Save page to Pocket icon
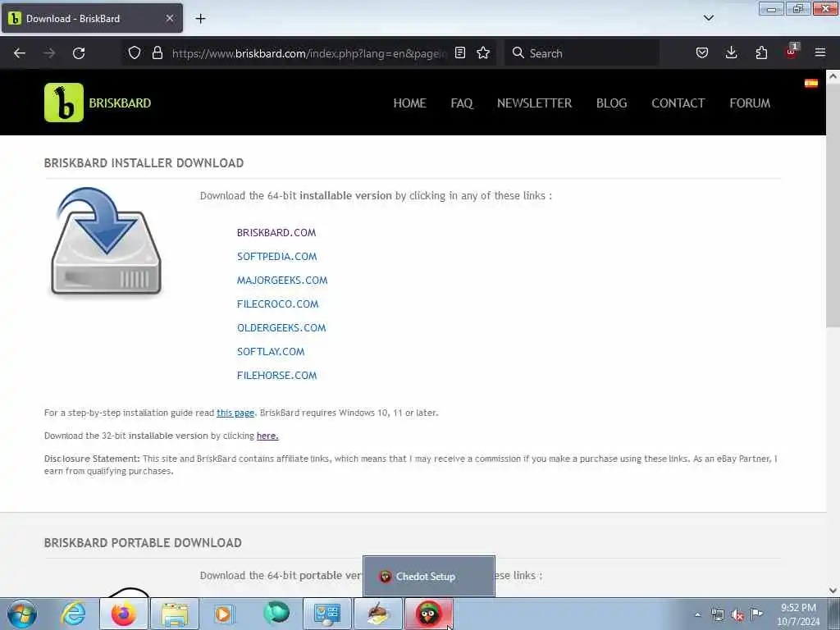Image resolution: width=840 pixels, height=630 pixels. 702,52
